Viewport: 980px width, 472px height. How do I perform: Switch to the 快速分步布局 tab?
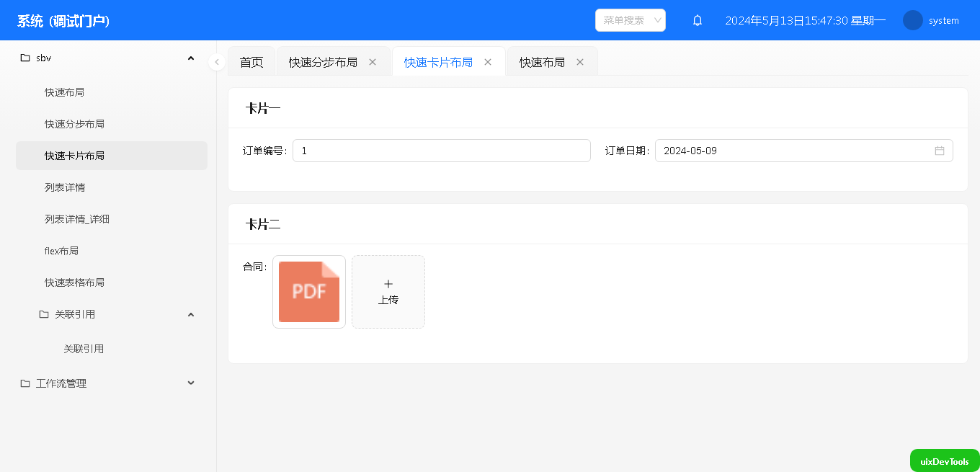click(323, 63)
